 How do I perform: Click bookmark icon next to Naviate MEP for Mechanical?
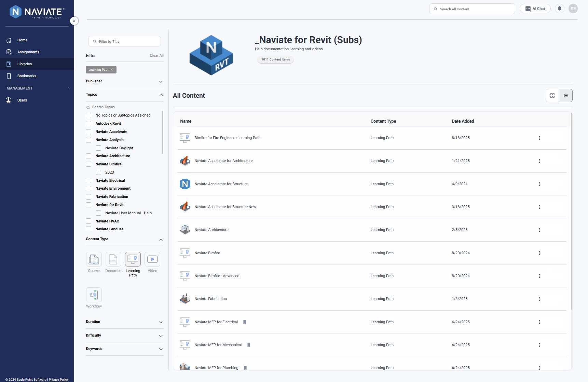[249, 345]
